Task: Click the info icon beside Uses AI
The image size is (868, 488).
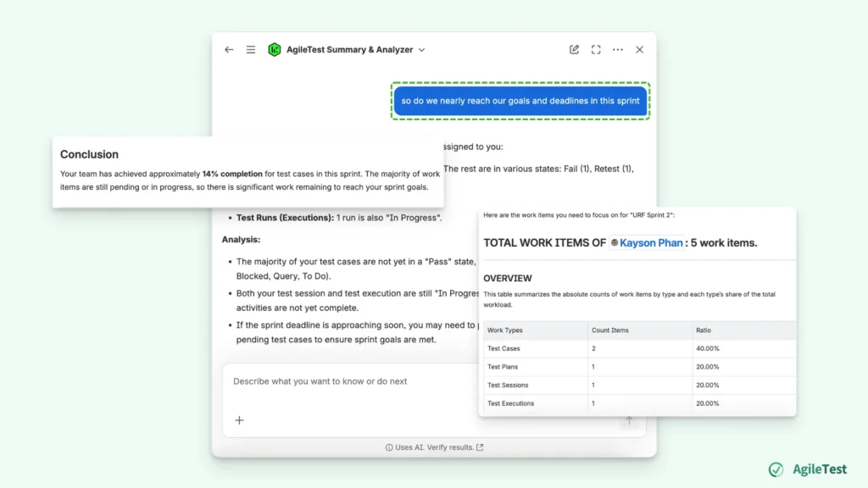Action: click(x=389, y=447)
